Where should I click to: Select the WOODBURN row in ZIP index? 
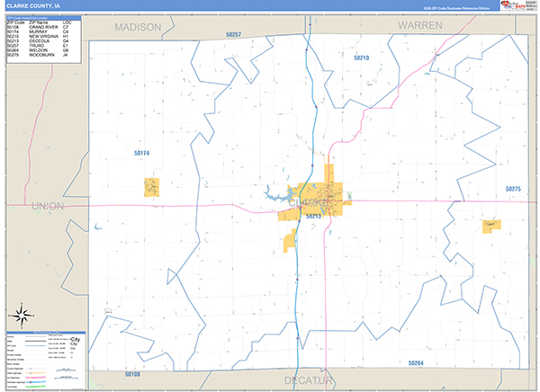[38, 55]
